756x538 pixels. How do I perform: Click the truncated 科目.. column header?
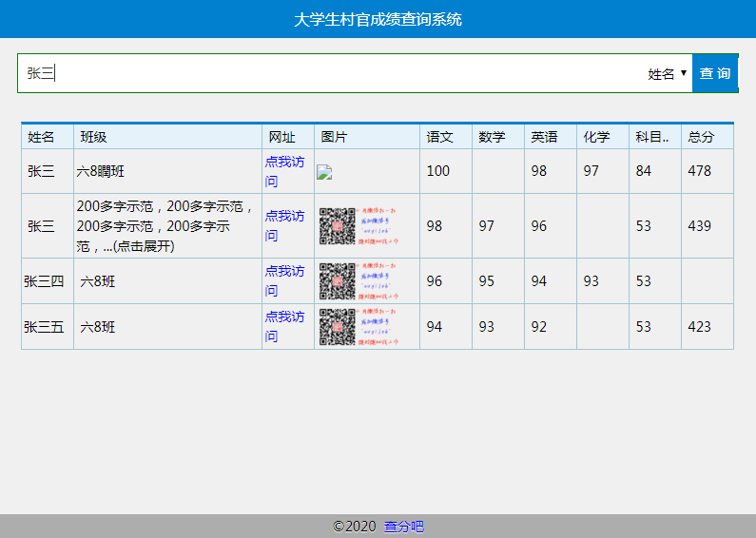pos(651,137)
